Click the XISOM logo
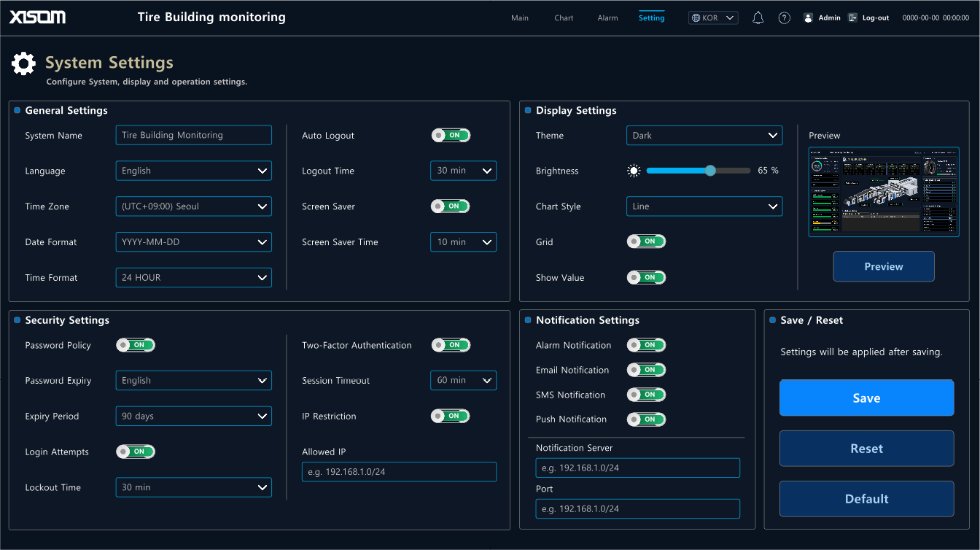Image resolution: width=980 pixels, height=550 pixels. pos(37,18)
